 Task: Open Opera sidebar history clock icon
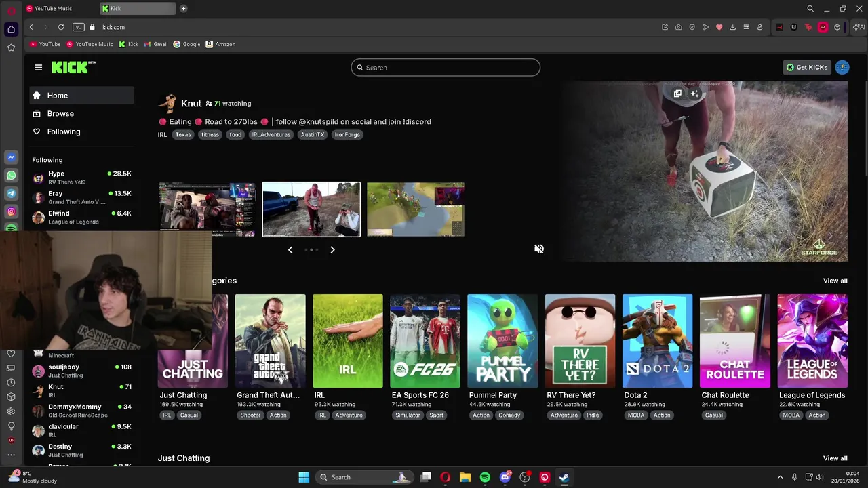tap(11, 382)
